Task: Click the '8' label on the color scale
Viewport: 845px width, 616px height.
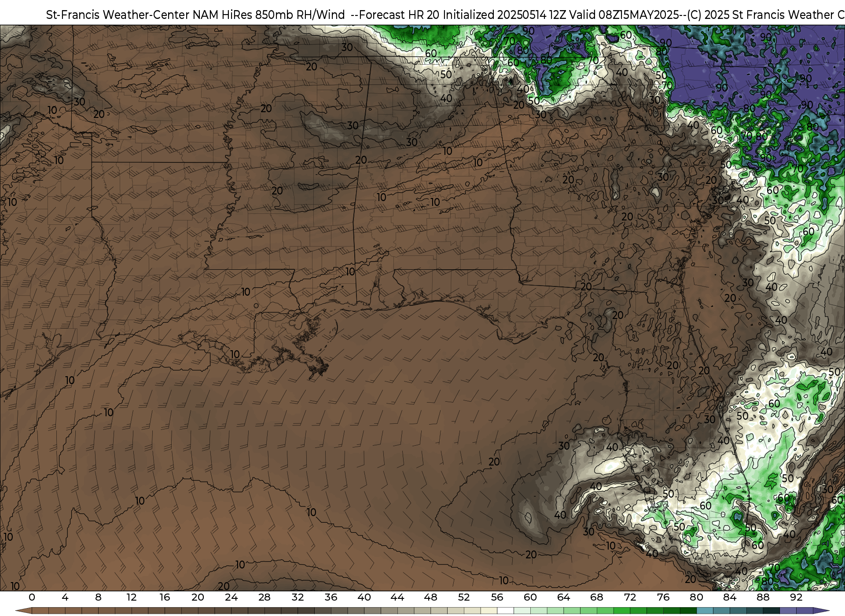Action: [x=98, y=597]
